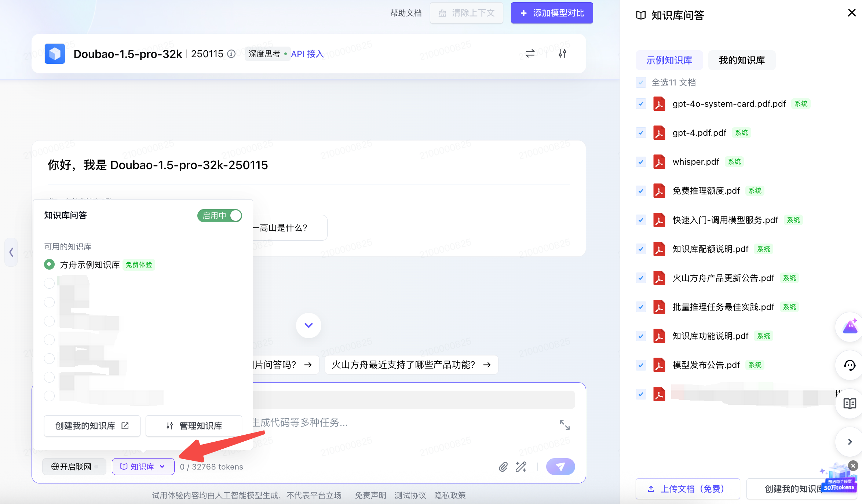Click the 模型发布公告.pdf PDF icon

pos(659,365)
